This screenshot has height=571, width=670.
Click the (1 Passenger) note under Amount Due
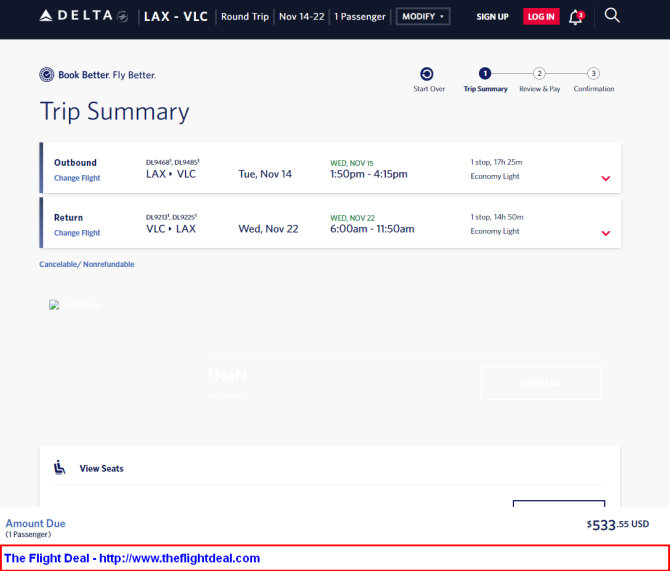(28, 534)
